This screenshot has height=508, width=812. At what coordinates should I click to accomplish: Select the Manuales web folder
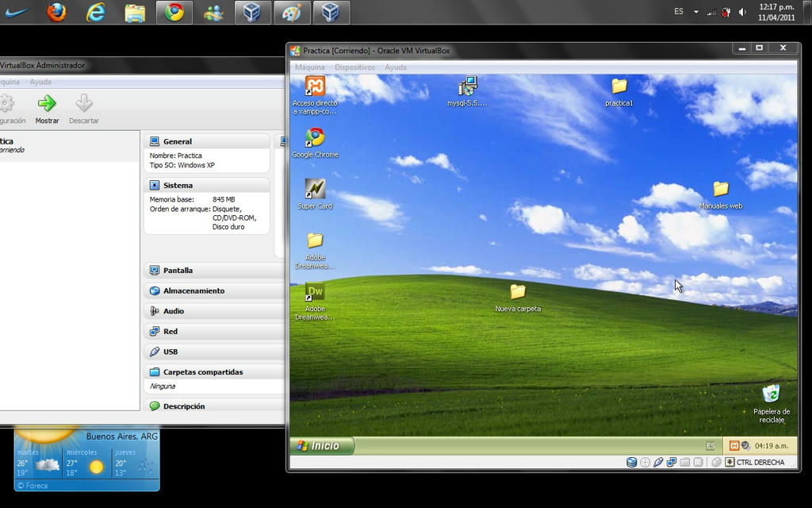pyautogui.click(x=720, y=195)
